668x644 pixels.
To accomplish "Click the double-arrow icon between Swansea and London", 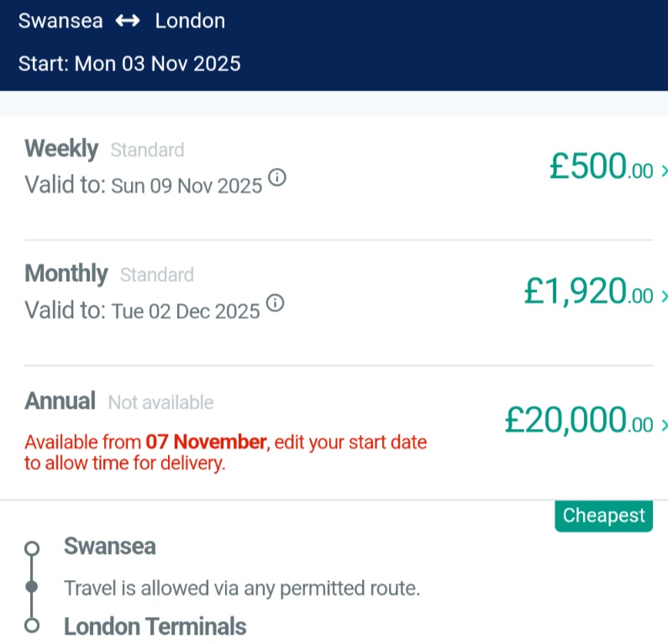I will click(129, 22).
